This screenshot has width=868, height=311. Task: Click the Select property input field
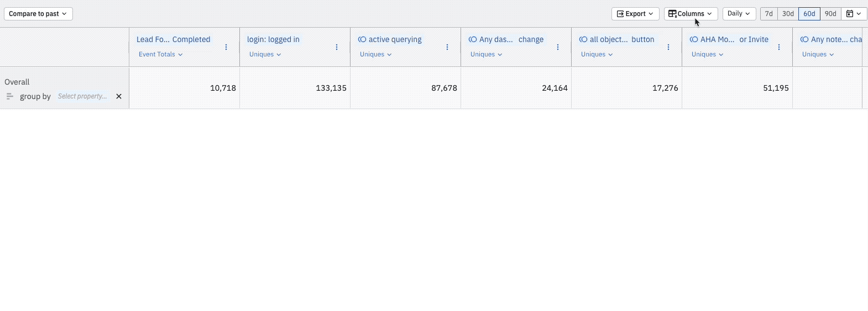click(83, 96)
